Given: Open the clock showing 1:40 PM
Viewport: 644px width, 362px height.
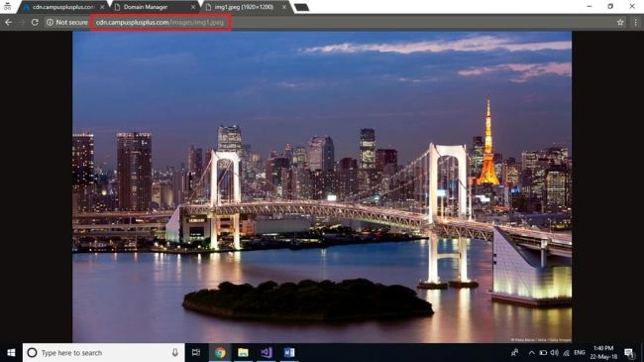Looking at the screenshot, I should (x=603, y=352).
